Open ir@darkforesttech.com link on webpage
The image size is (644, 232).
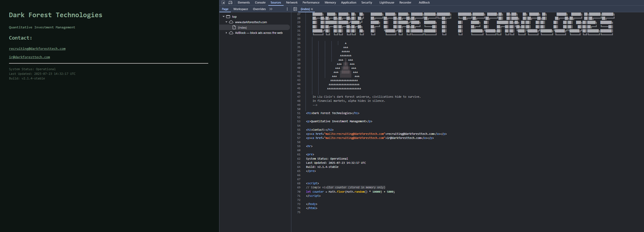coord(30,57)
